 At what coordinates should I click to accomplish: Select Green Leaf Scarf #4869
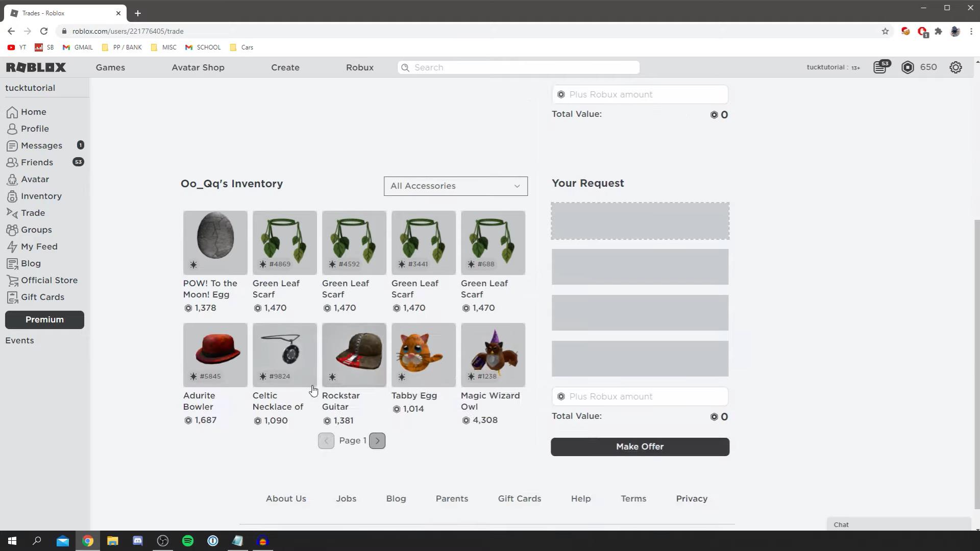(x=285, y=243)
